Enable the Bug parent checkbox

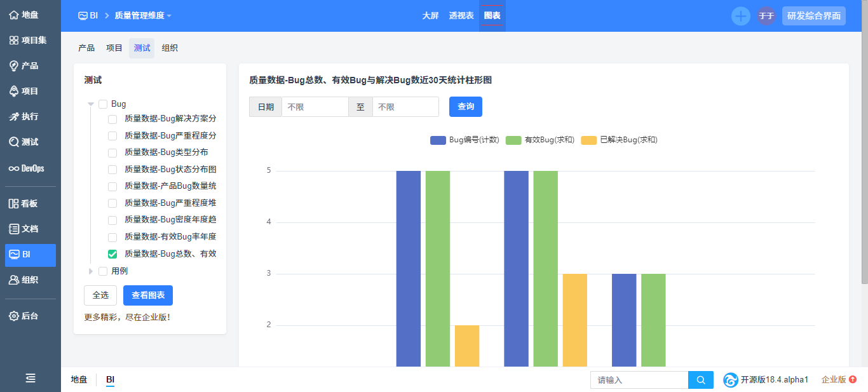(x=103, y=104)
